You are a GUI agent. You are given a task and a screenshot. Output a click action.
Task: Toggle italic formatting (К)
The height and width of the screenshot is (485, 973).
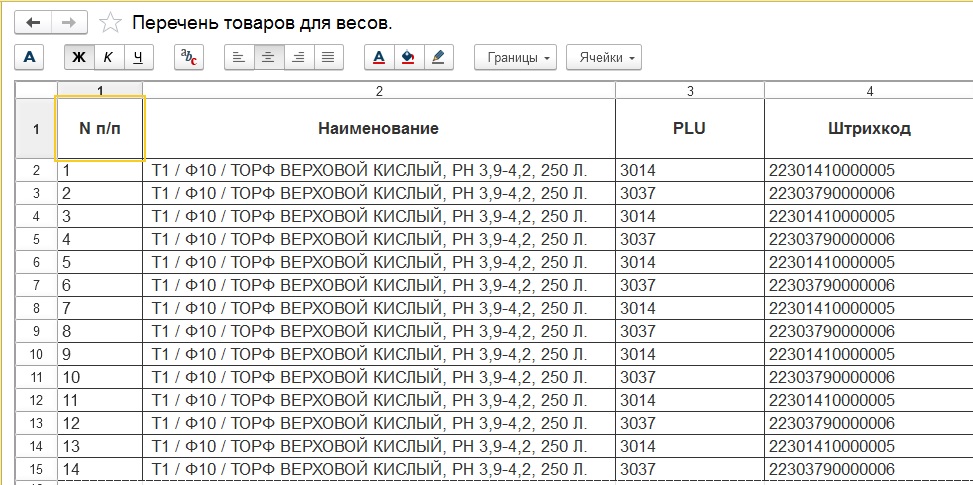point(108,58)
